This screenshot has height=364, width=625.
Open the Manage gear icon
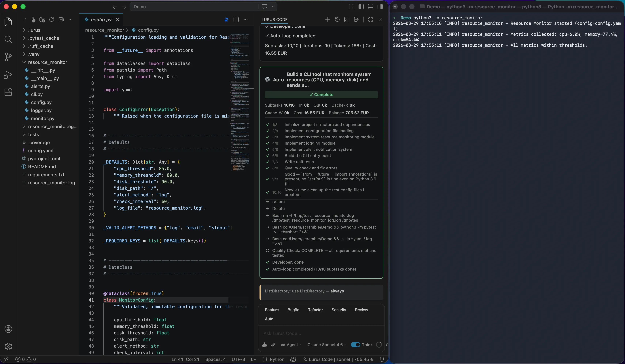8,346
